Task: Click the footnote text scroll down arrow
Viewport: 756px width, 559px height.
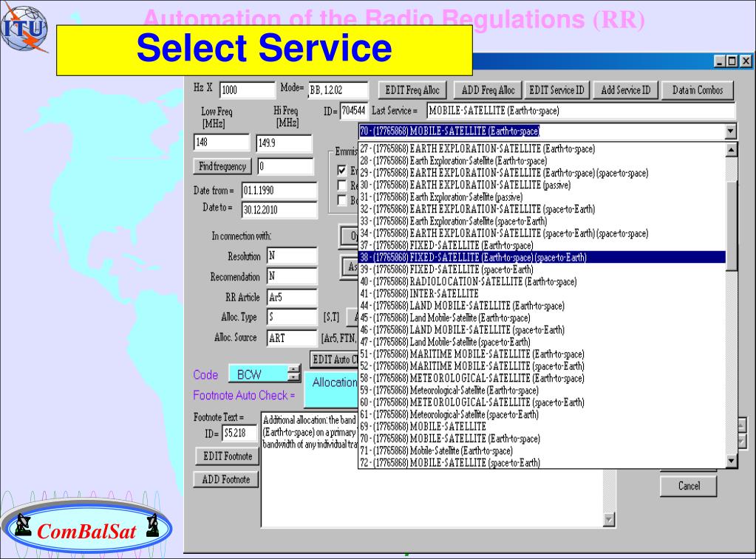Action: [609, 519]
